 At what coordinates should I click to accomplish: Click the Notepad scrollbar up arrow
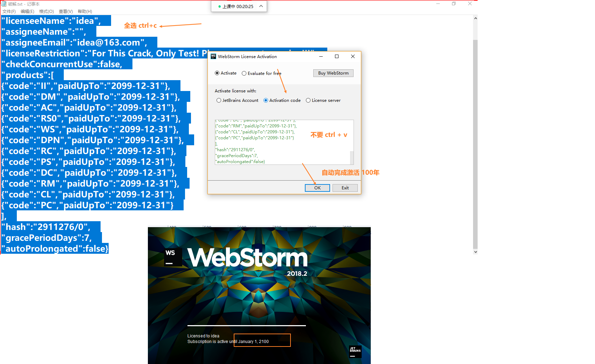coord(476,18)
